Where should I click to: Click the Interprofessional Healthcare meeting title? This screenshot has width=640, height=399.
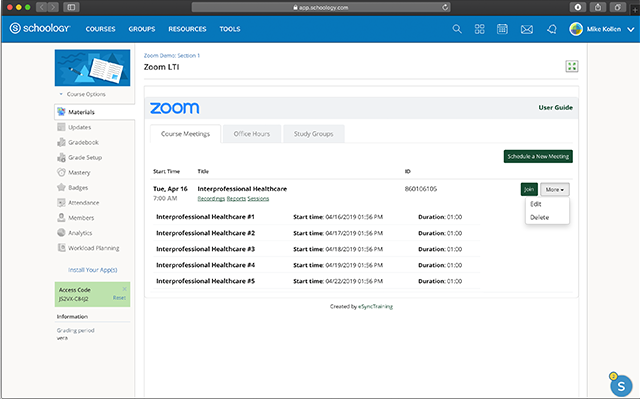point(242,189)
